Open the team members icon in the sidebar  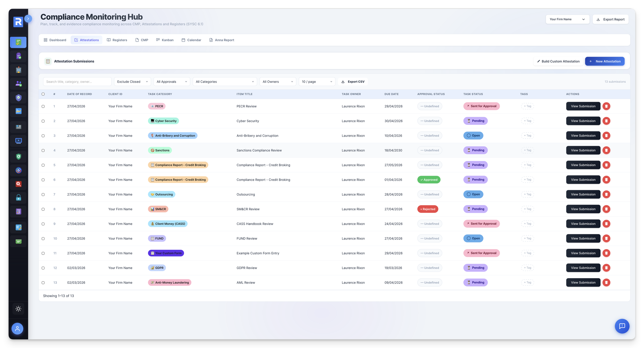18,84
